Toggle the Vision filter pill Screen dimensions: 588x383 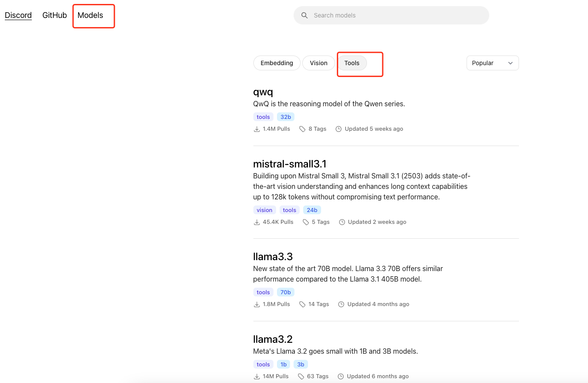click(x=318, y=63)
